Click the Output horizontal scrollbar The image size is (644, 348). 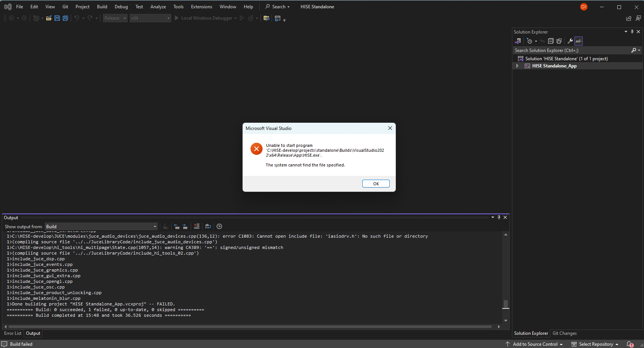click(250, 327)
